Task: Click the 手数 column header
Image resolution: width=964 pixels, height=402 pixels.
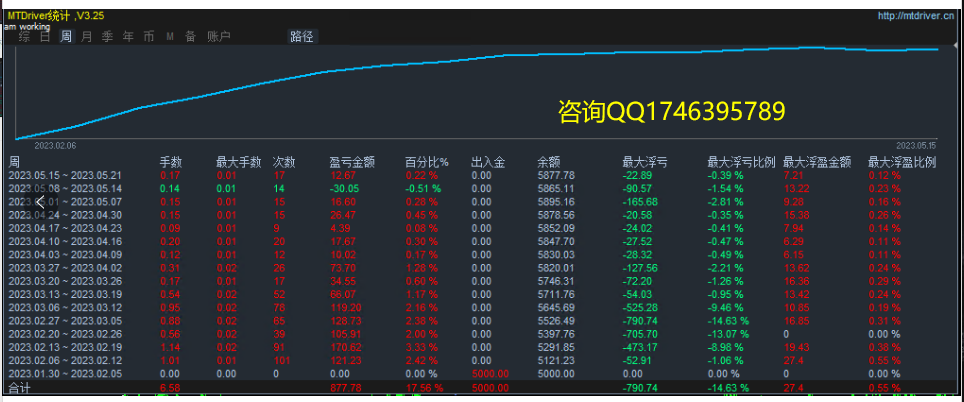Action: pos(171,162)
